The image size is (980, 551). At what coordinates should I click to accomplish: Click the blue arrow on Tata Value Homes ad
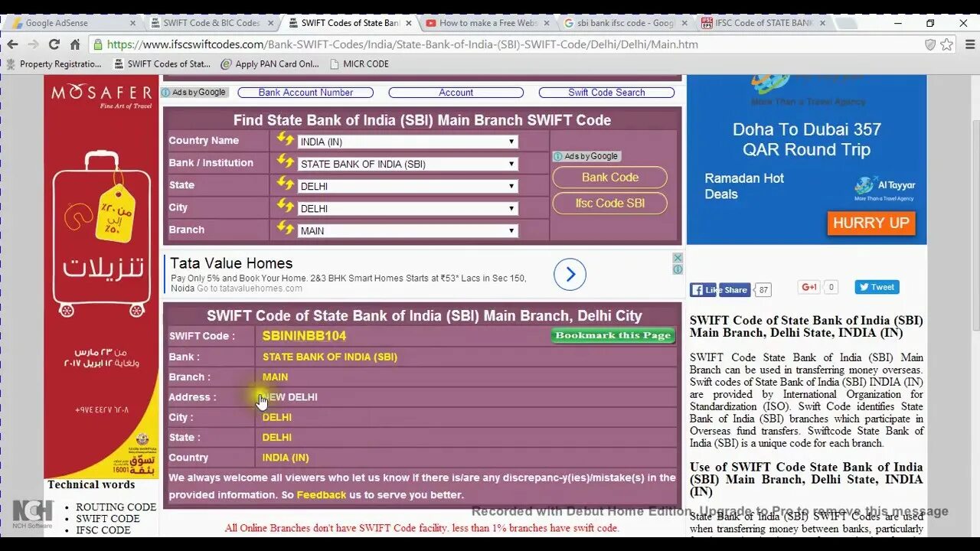(x=570, y=275)
